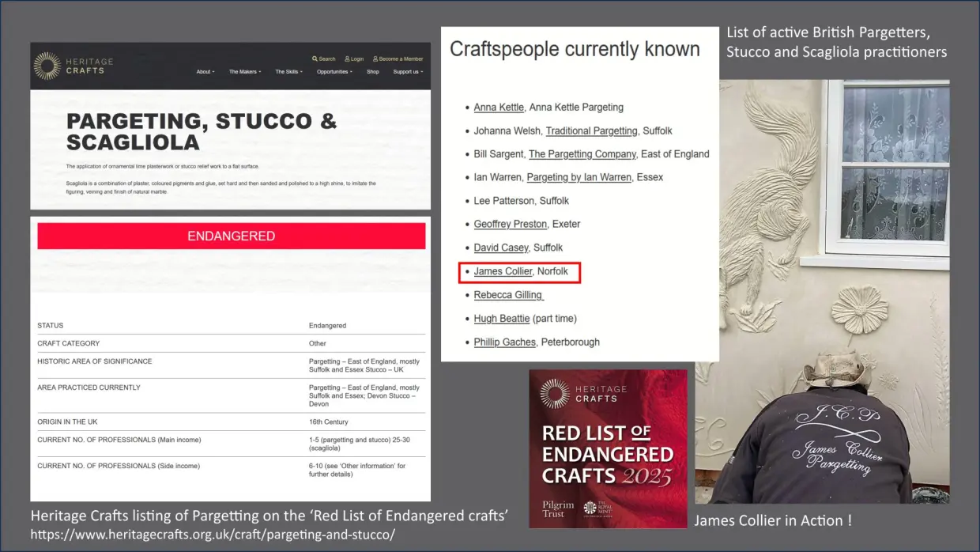
Task: Open the Opportunities dropdown menu
Action: (334, 72)
